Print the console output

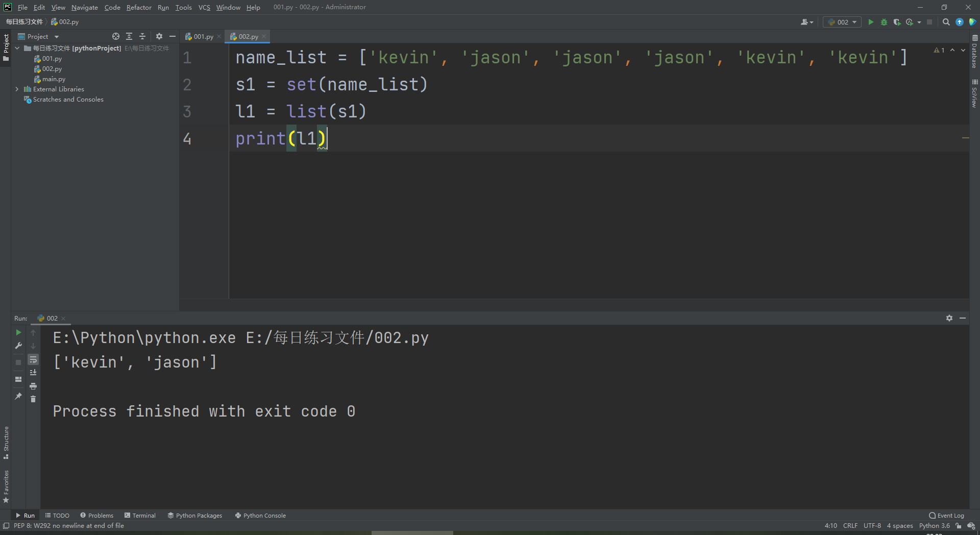pyautogui.click(x=33, y=386)
